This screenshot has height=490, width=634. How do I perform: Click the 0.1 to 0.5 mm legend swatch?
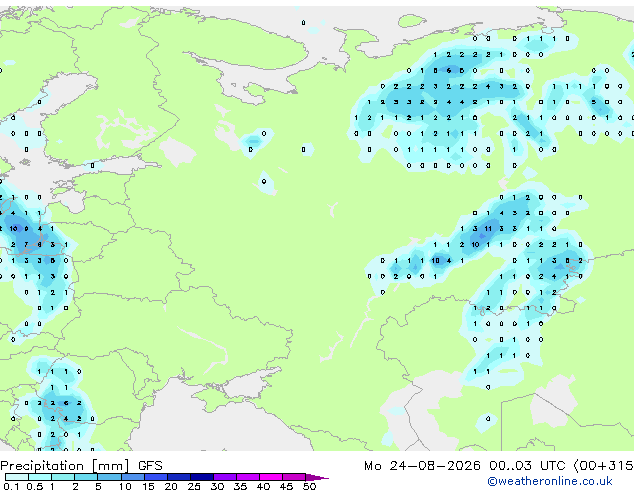[x=17, y=477]
